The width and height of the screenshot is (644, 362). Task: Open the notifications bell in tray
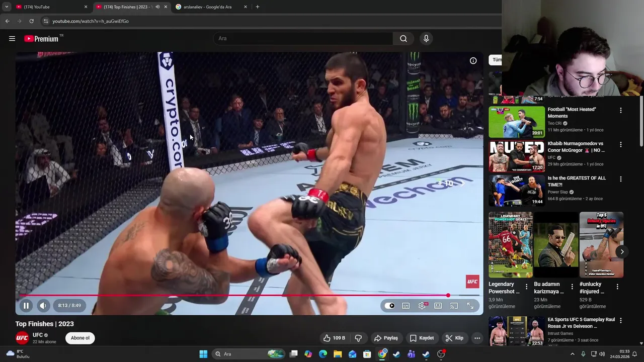pyautogui.click(x=634, y=354)
